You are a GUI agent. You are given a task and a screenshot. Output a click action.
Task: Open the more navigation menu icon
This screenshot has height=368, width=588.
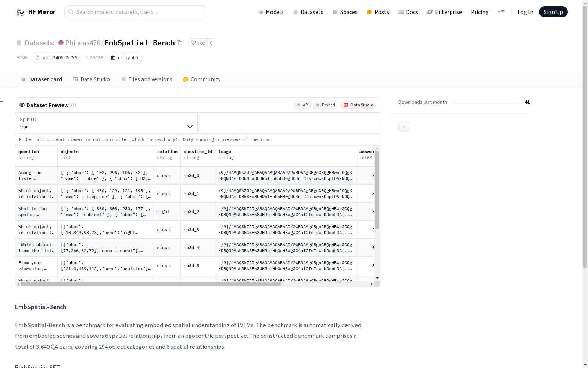501,12
